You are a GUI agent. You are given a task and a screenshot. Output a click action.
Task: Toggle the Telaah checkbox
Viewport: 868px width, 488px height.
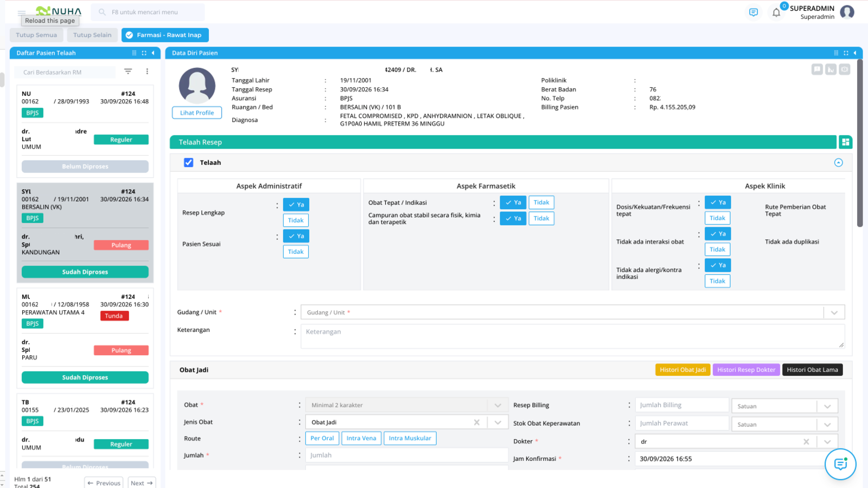coord(188,163)
